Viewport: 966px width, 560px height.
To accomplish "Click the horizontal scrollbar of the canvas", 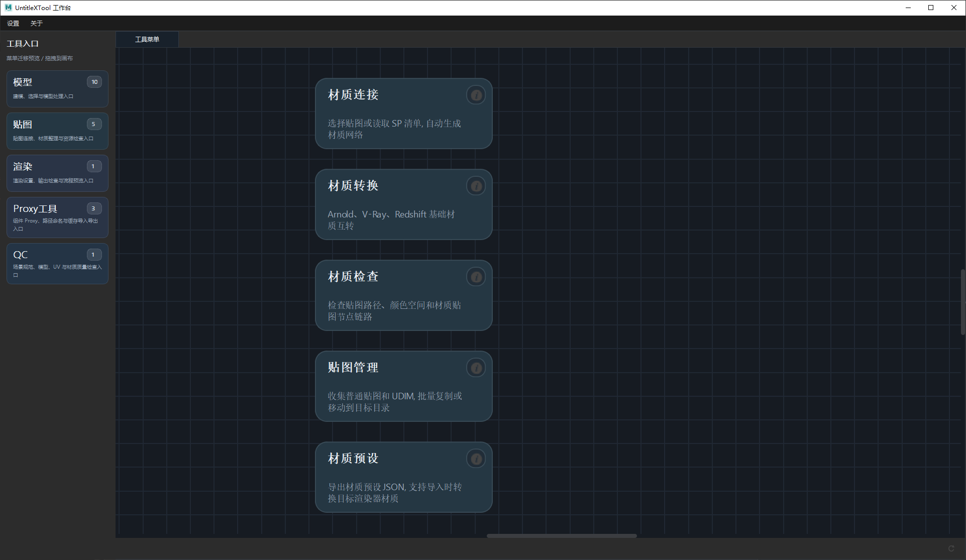I will (x=562, y=535).
